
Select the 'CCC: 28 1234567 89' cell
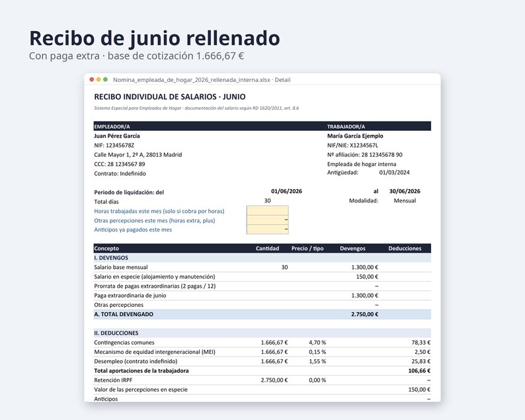(120, 164)
